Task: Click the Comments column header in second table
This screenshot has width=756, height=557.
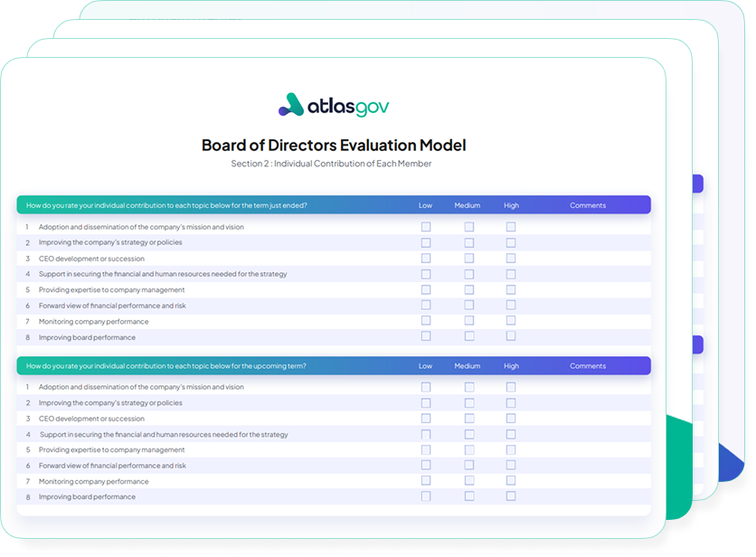Action: (588, 366)
